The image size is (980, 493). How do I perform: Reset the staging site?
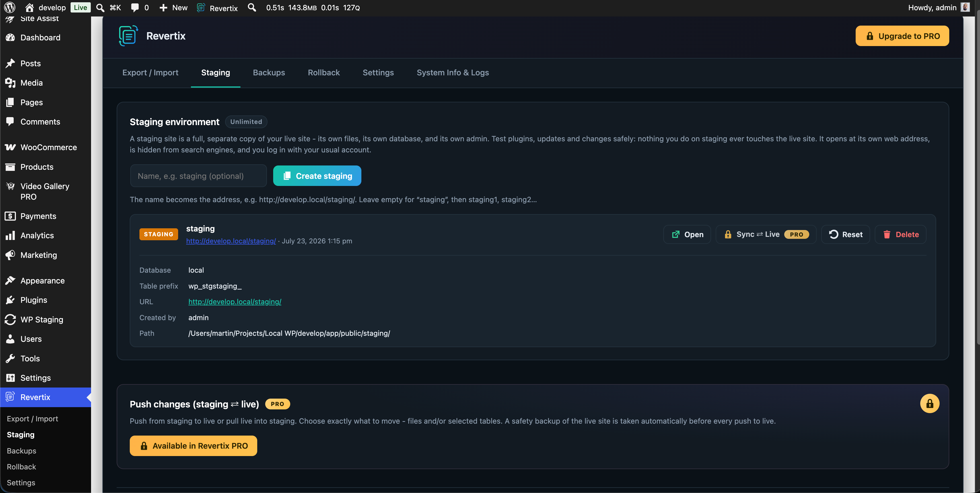845,234
